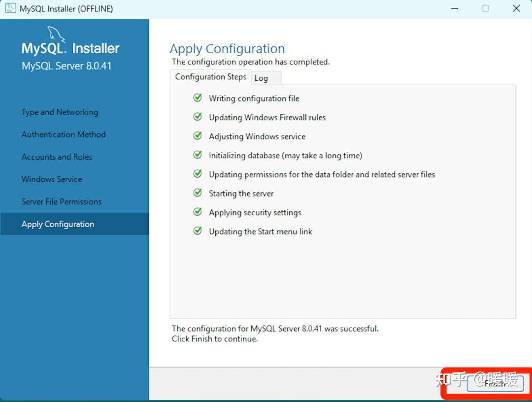Click the "Server File Permissions" sidebar item

click(x=61, y=201)
